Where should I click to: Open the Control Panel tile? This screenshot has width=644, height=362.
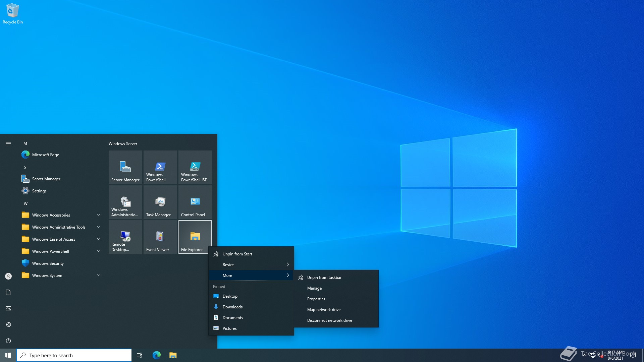(x=195, y=202)
